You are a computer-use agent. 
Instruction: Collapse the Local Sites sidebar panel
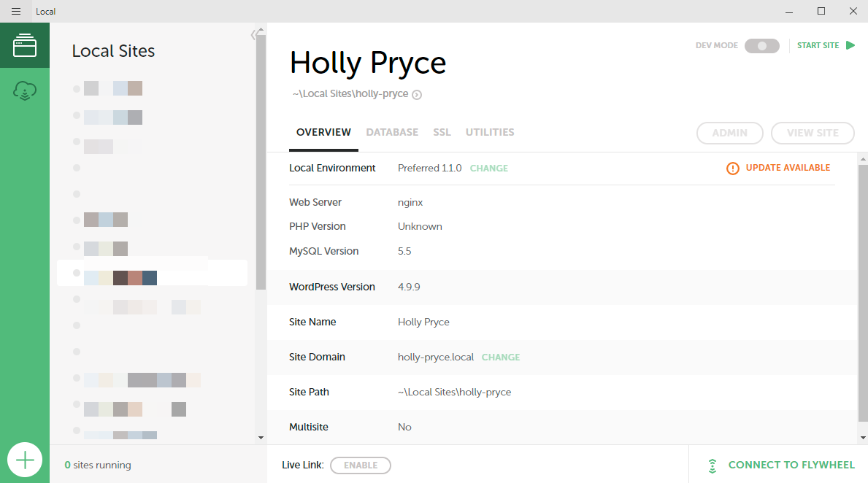253,34
